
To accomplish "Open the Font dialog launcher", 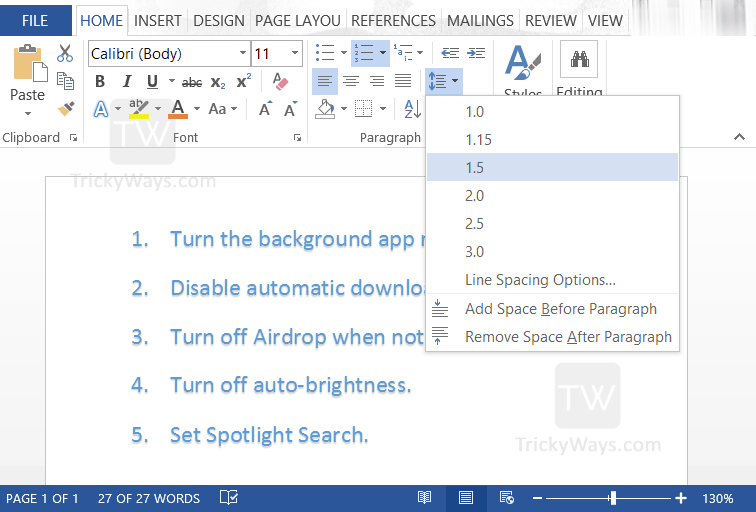I will click(x=297, y=138).
